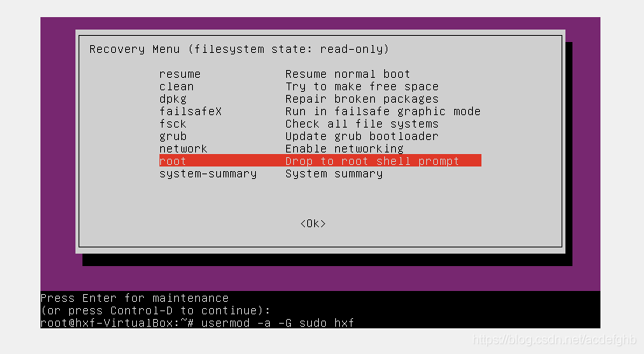Click 'Press Enter for maintenance' line

(x=135, y=298)
